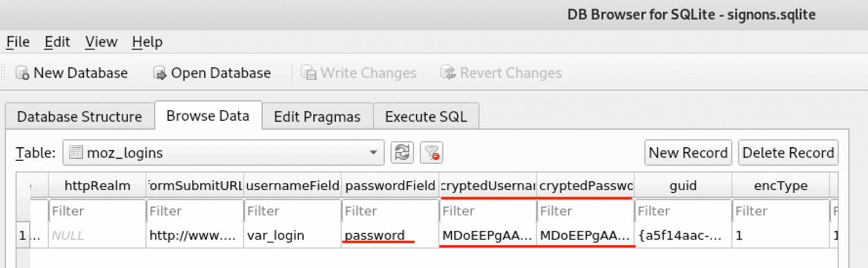Open the View menu
The image size is (868, 268).
coord(101,42)
